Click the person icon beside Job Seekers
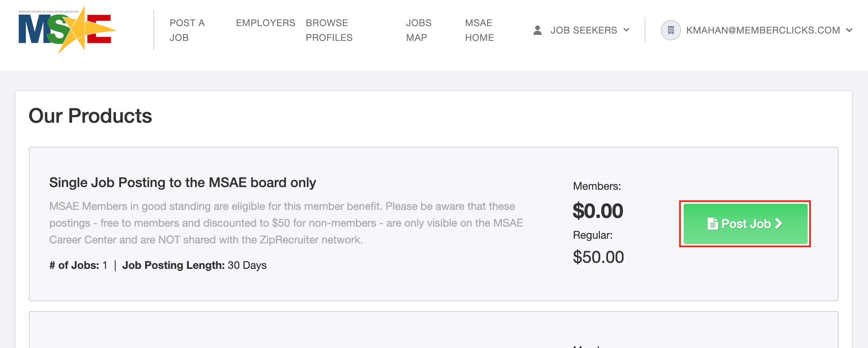The height and width of the screenshot is (348, 868). [x=538, y=31]
